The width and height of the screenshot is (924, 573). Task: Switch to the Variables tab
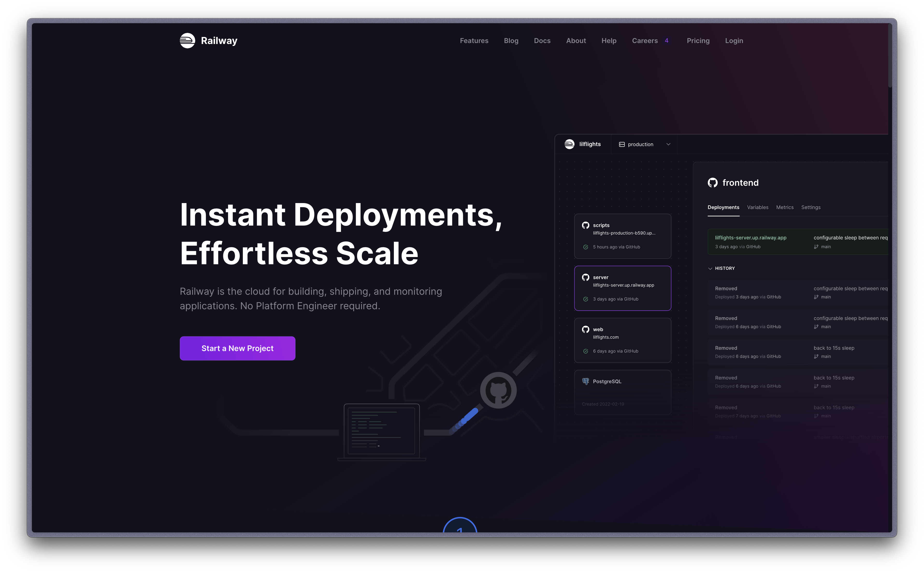click(757, 207)
